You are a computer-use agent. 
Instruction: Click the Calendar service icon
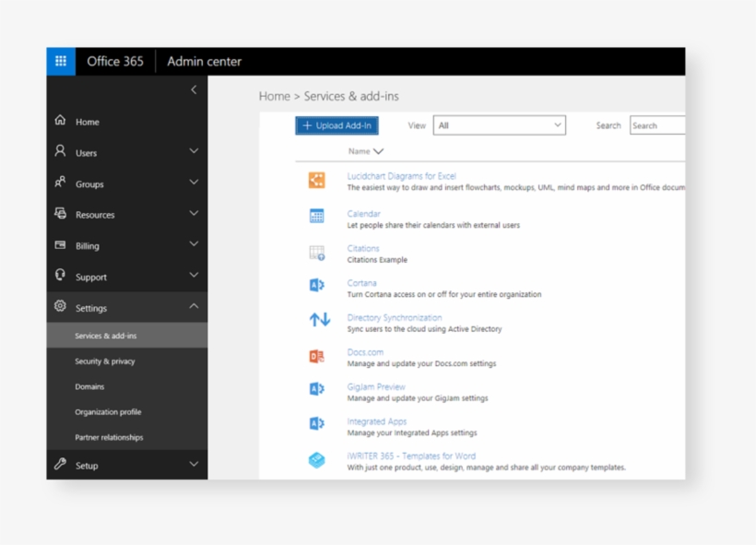(317, 216)
